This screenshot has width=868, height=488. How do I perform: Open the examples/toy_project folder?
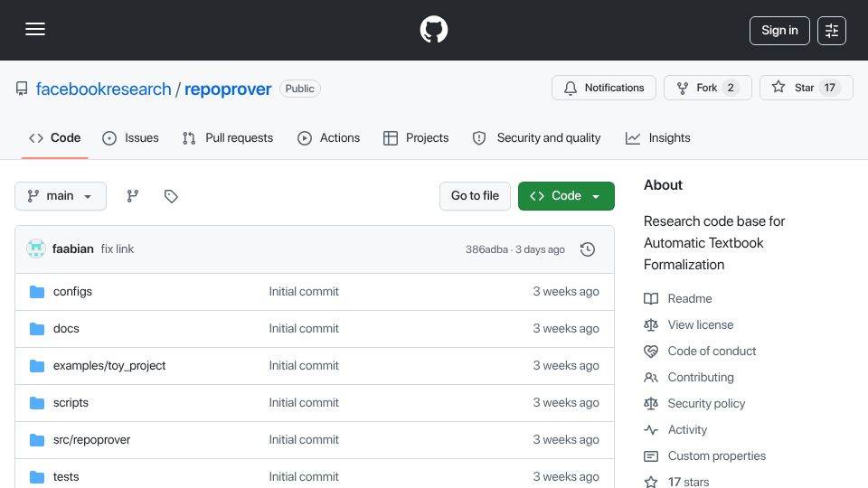(109, 366)
